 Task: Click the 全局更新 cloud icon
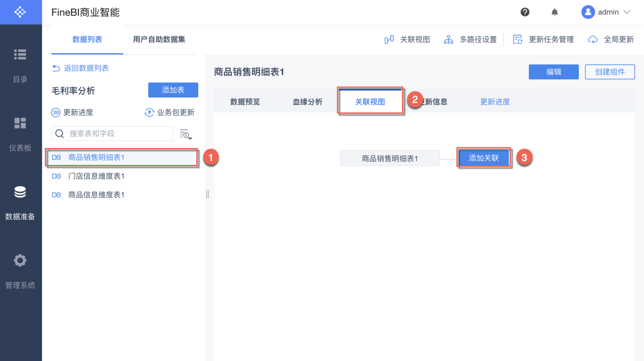pos(593,39)
